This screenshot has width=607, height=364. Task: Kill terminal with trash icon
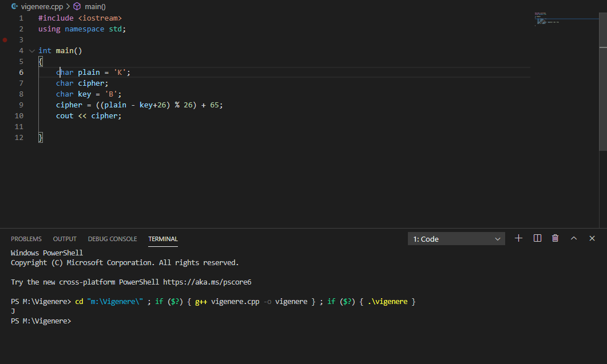pyautogui.click(x=555, y=238)
